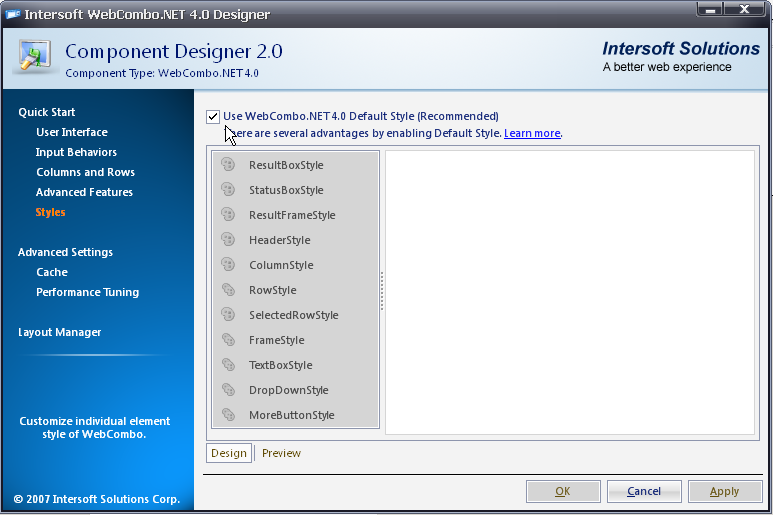This screenshot has height=515, width=773.
Task: Open User Interface page
Action: [71, 132]
